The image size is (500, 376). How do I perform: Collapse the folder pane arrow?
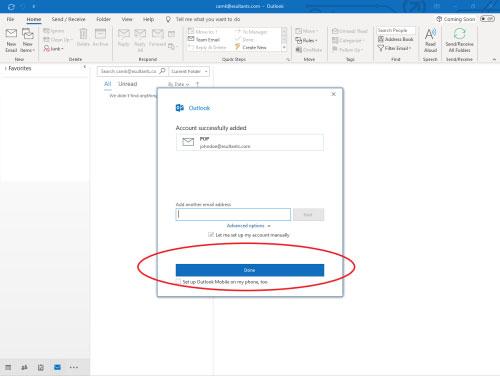(x=84, y=67)
